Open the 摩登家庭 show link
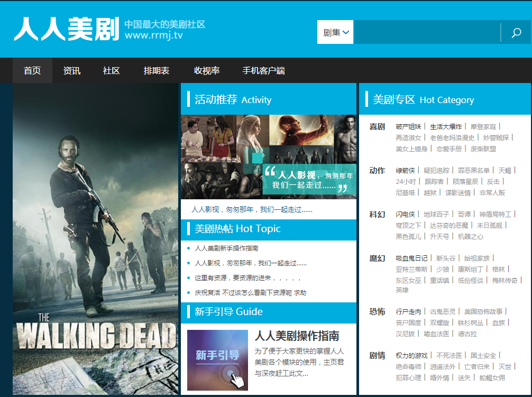The height and width of the screenshot is (397, 532). (x=483, y=126)
